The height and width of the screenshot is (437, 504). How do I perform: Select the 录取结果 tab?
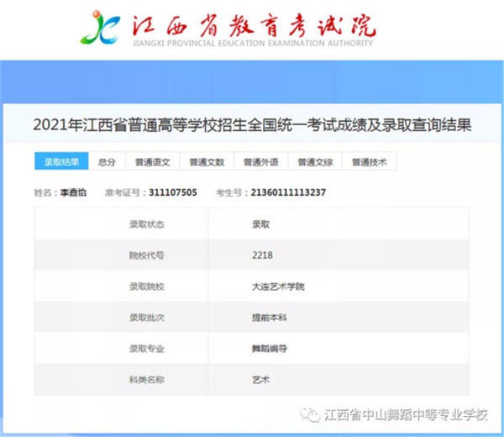pos(61,161)
